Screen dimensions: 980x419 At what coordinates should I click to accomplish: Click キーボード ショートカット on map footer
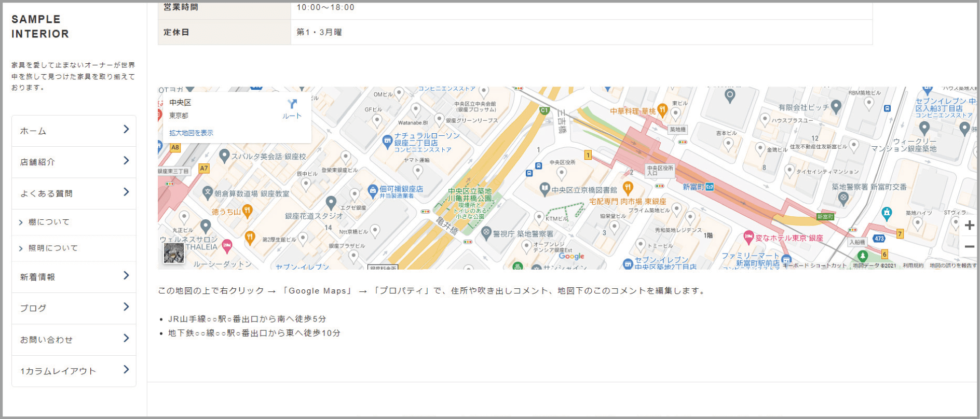(x=814, y=266)
